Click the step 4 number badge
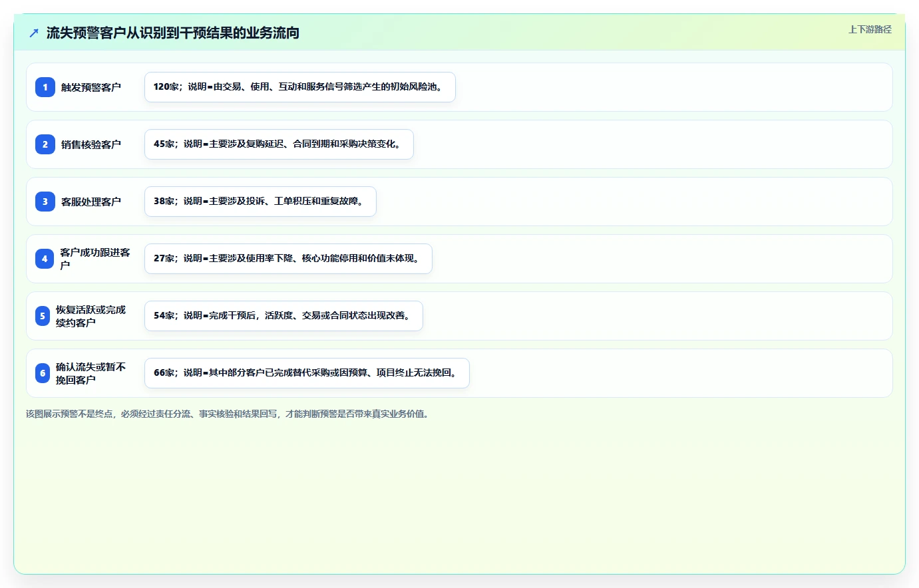This screenshot has height=588, width=919. 45,259
